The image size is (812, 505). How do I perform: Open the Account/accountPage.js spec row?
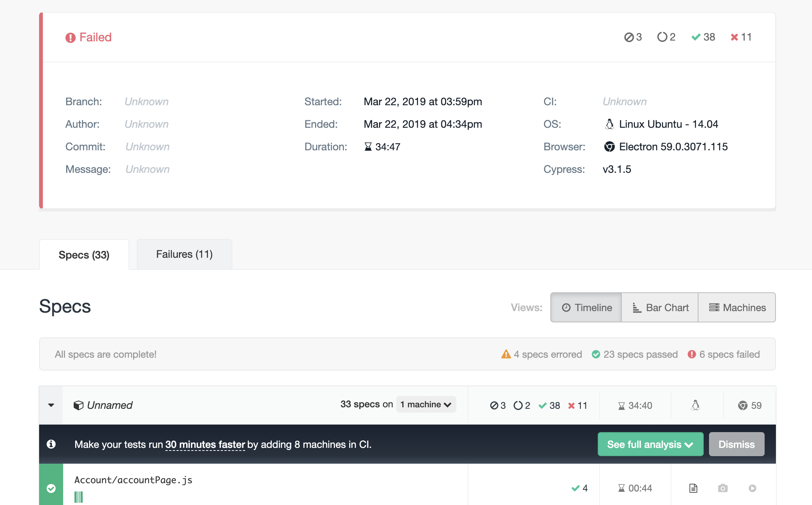(x=133, y=480)
